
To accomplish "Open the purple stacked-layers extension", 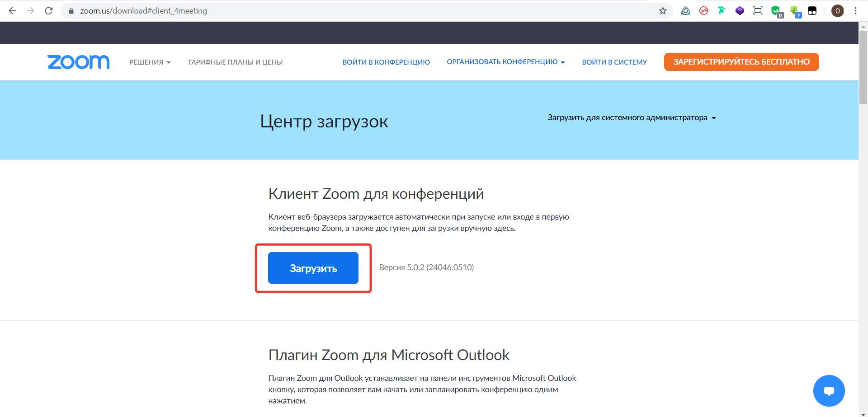I will (x=740, y=11).
